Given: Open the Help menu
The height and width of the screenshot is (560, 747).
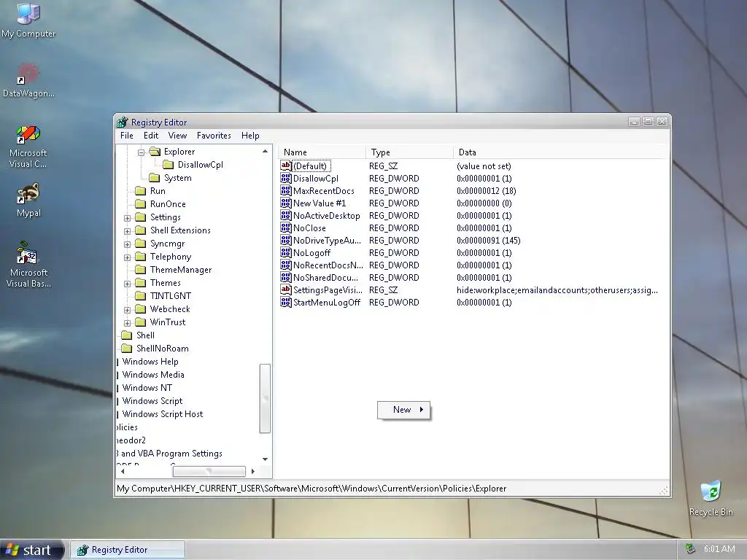Looking at the screenshot, I should tap(250, 136).
